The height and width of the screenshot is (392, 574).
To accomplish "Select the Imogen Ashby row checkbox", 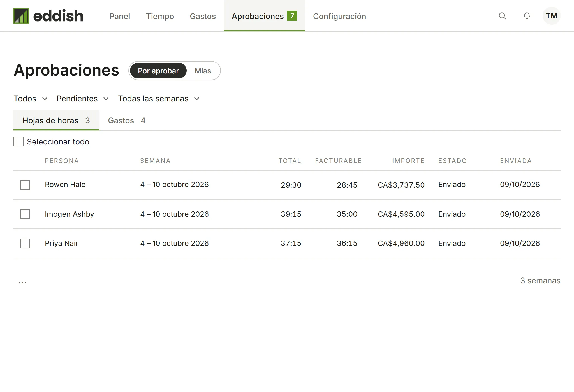I will pyautogui.click(x=25, y=214).
